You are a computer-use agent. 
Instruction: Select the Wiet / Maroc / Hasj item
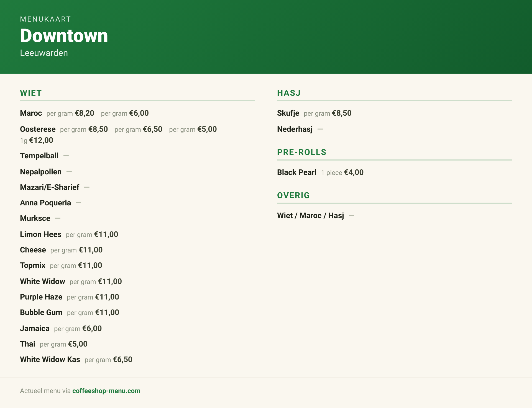[x=310, y=216]
